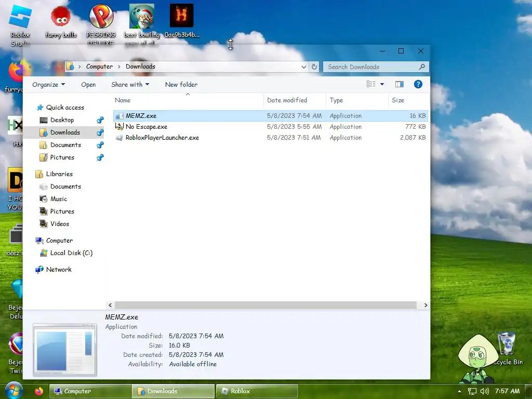Click the No Escape.exe file icon

119,127
